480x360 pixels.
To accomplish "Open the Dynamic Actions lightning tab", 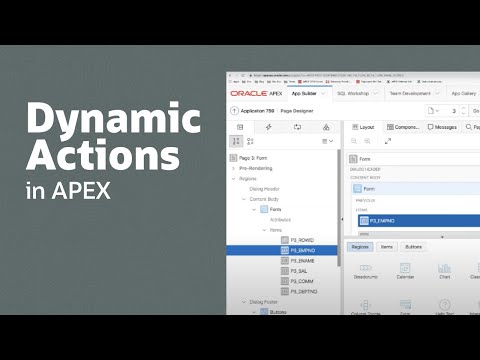I will [x=269, y=127].
